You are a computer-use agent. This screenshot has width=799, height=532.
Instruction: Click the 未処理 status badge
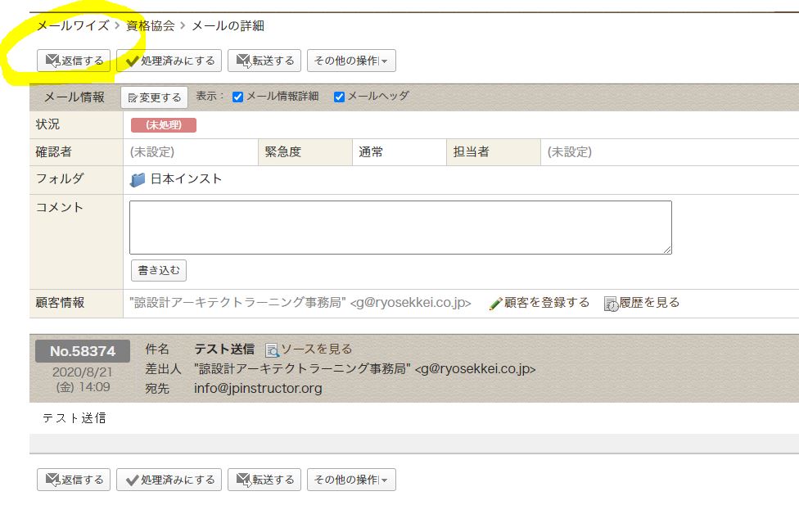[x=164, y=125]
